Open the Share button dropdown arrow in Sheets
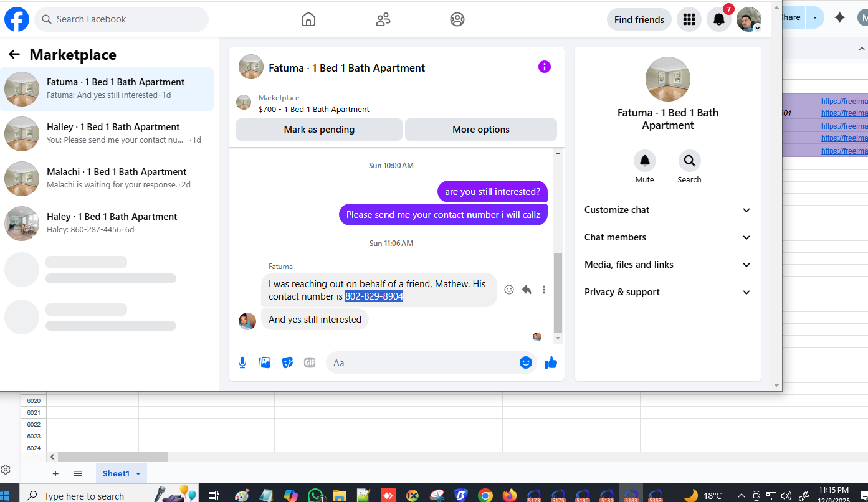This screenshot has height=502, width=868. point(814,17)
